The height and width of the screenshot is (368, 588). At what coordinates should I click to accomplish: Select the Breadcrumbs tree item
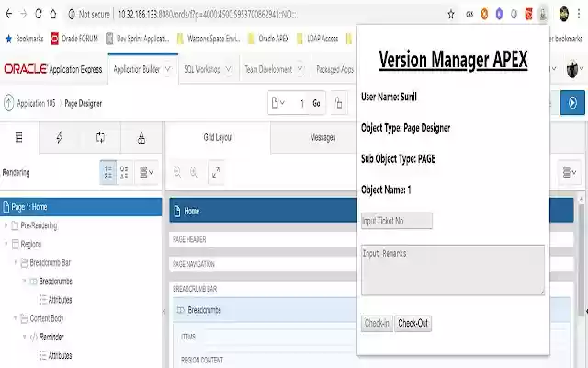click(x=55, y=282)
